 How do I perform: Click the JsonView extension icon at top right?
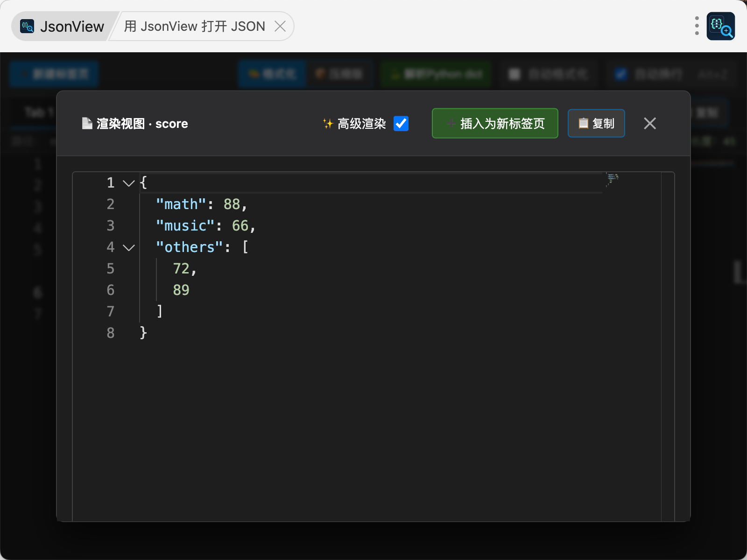[720, 26]
